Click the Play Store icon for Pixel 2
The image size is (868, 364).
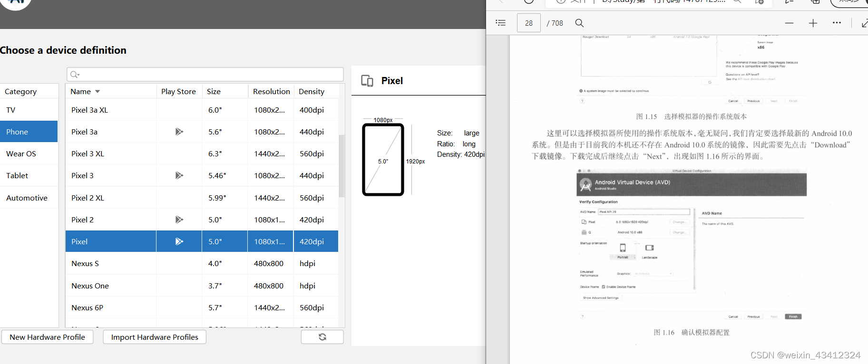pyautogui.click(x=179, y=220)
